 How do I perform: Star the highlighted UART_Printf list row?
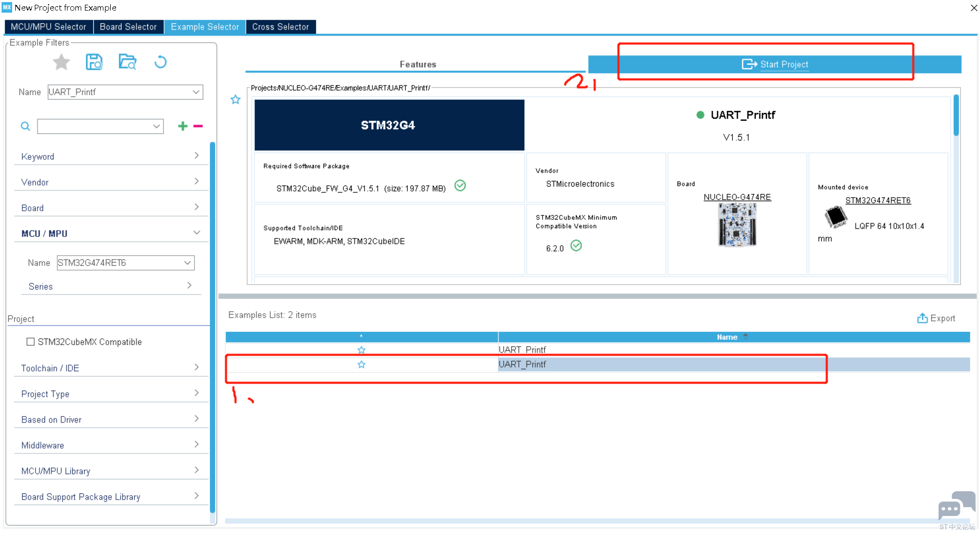(361, 365)
